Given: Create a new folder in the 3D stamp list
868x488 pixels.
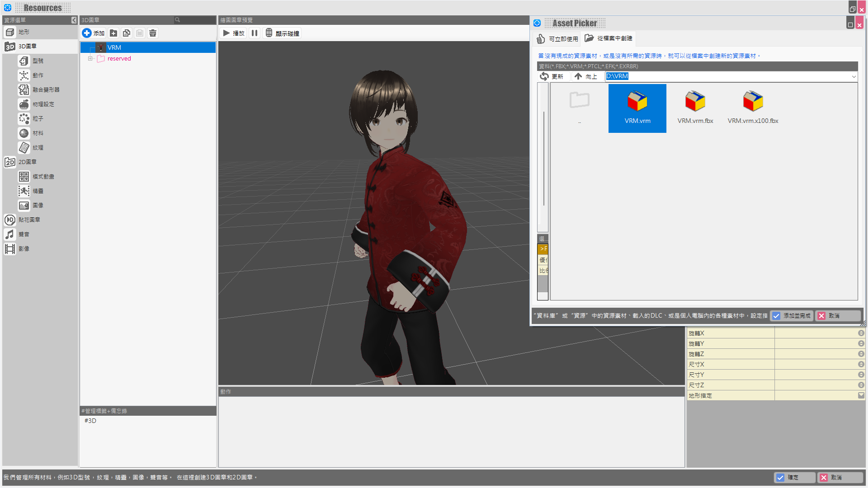Looking at the screenshot, I should coord(113,33).
